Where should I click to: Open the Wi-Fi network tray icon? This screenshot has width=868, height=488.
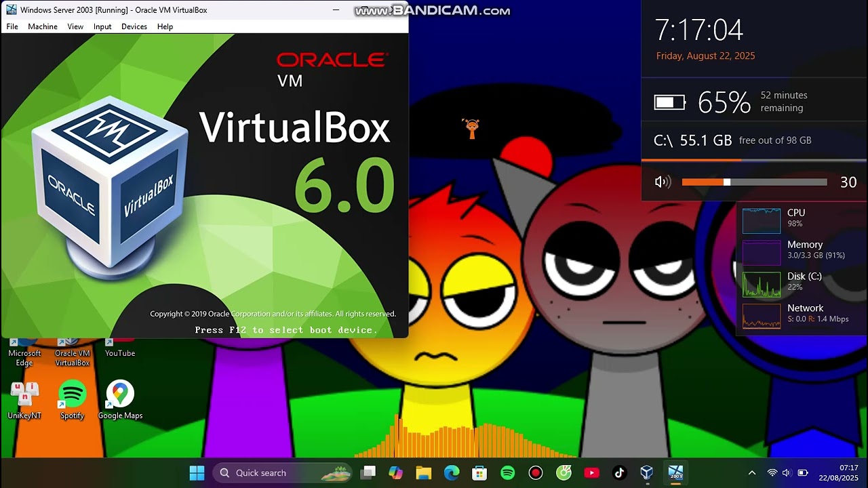point(772,473)
